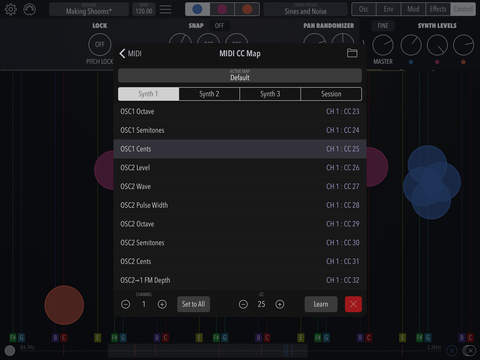Switch to the Session tab
The height and width of the screenshot is (360, 480).
coord(331,94)
